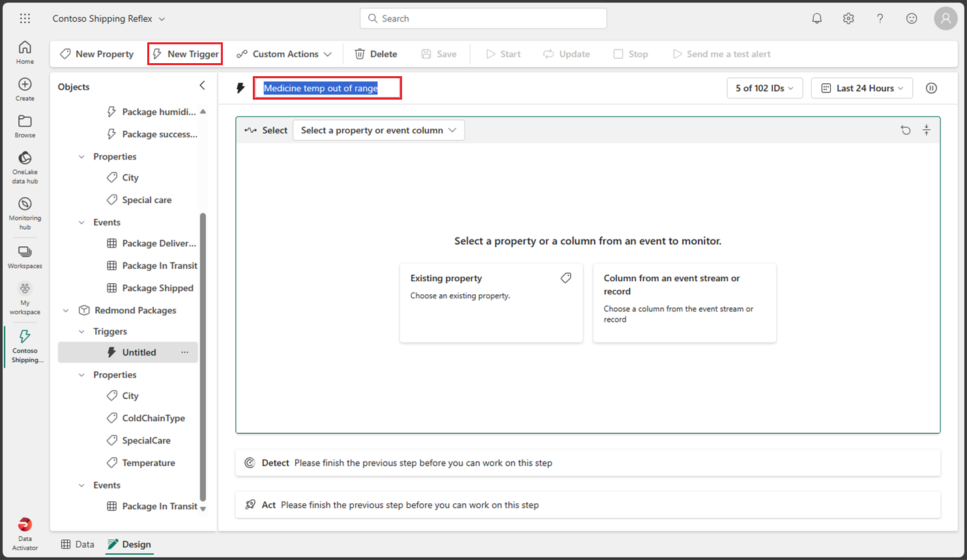Collapse Properties group containing ColdChainType

81,375
